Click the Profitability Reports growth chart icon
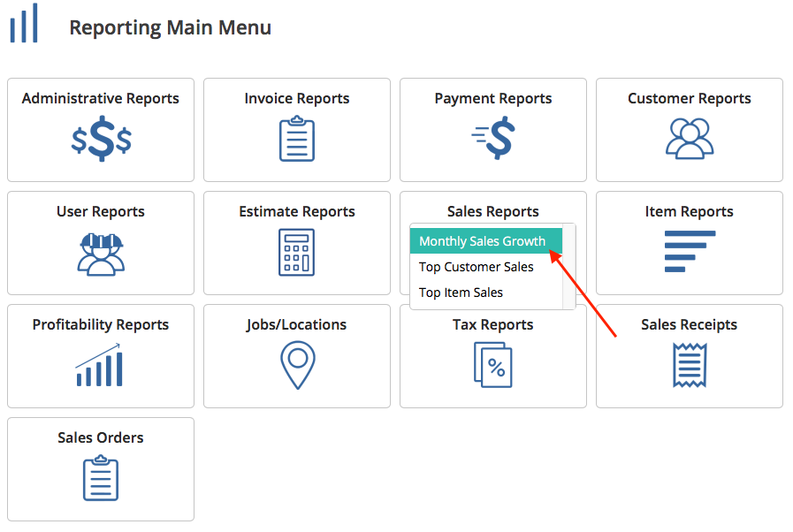The width and height of the screenshot is (793, 532). [100, 366]
